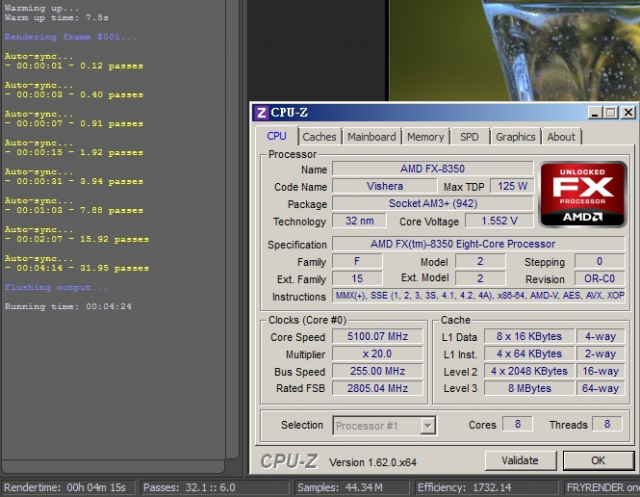Click the 'Warm up time: 7.5s' log line
This screenshot has width=640, height=497.
click(56, 18)
